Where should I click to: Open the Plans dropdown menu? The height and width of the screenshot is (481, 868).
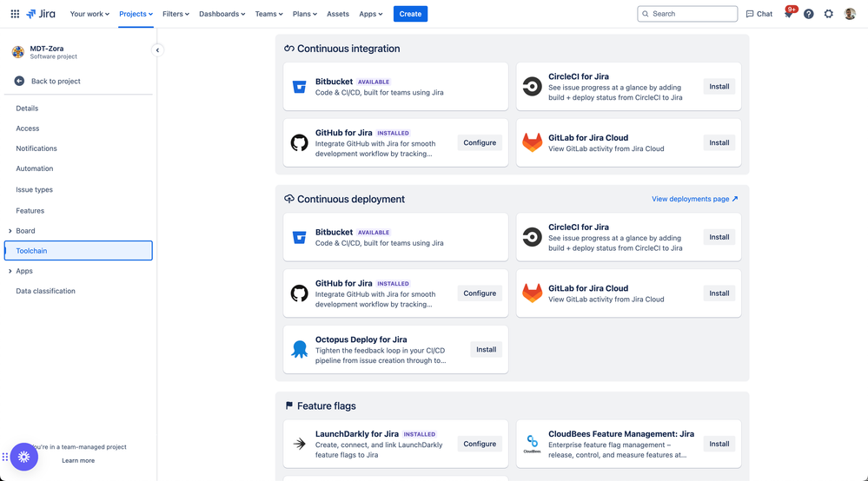304,14
